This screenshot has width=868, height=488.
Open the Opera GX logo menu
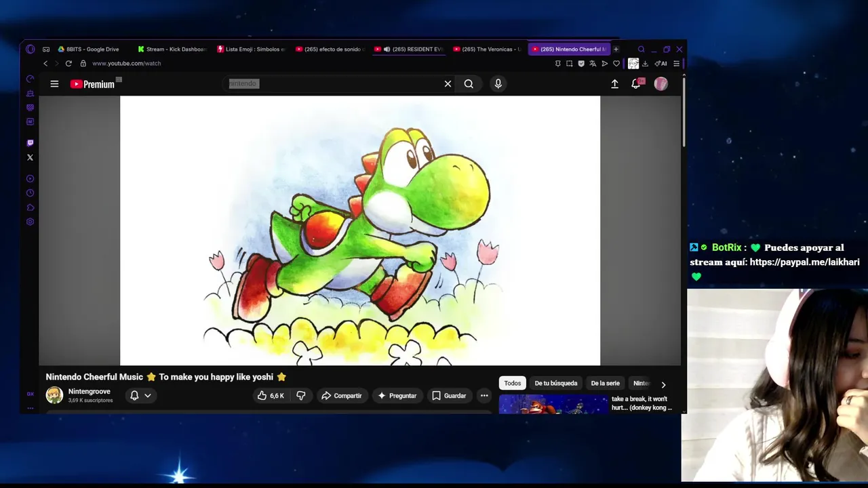(30, 49)
